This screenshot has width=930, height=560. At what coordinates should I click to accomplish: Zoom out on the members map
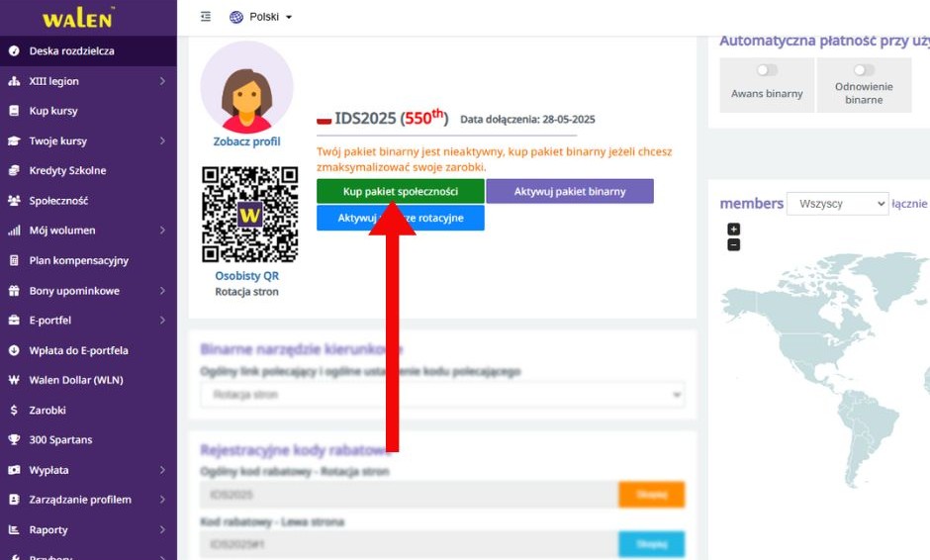(733, 244)
